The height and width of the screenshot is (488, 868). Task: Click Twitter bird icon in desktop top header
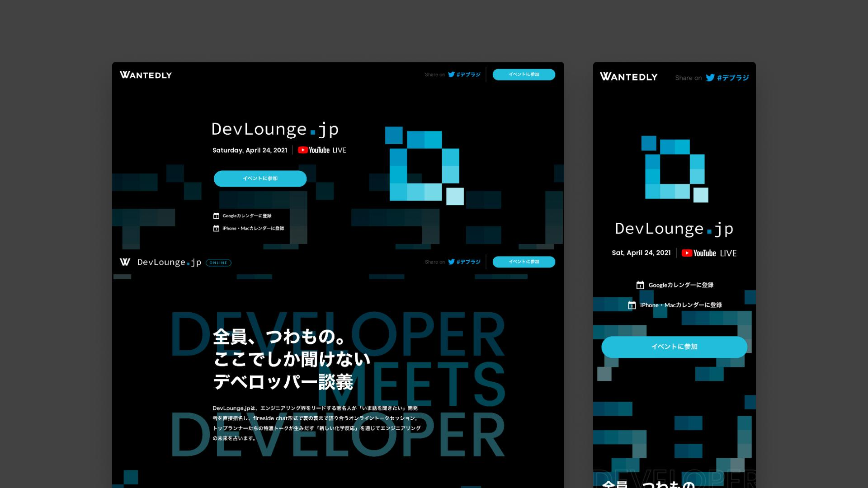coord(451,75)
